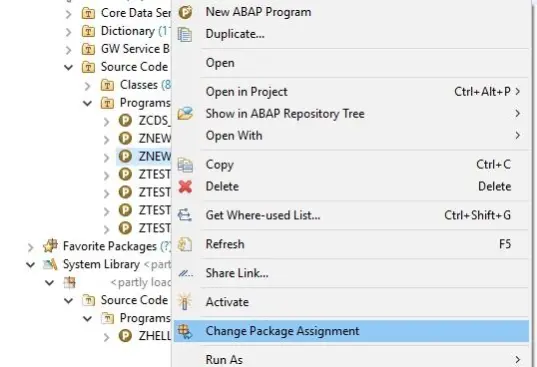Choose Open in the context menu
Screen dimensions: 537x367
coord(351,63)
